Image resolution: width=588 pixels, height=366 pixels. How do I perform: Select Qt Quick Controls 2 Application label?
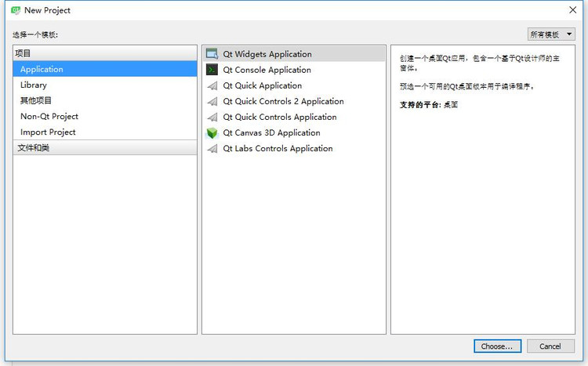(x=283, y=101)
